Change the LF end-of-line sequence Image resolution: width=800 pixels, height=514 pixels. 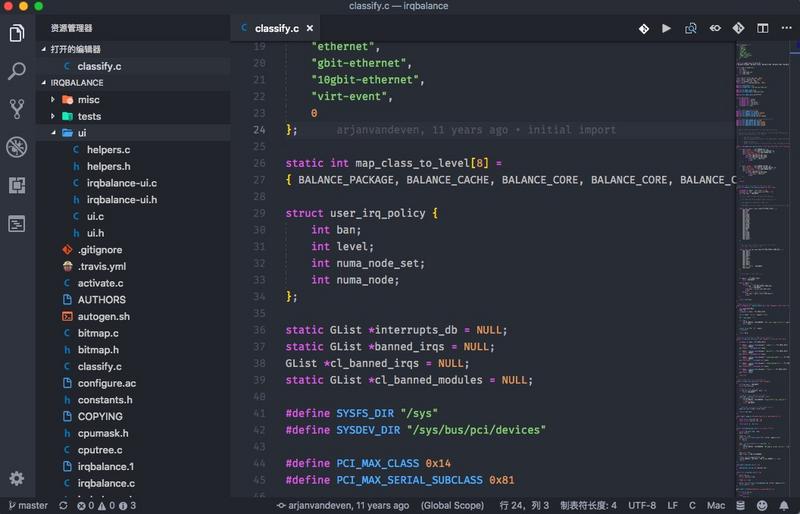(672, 505)
